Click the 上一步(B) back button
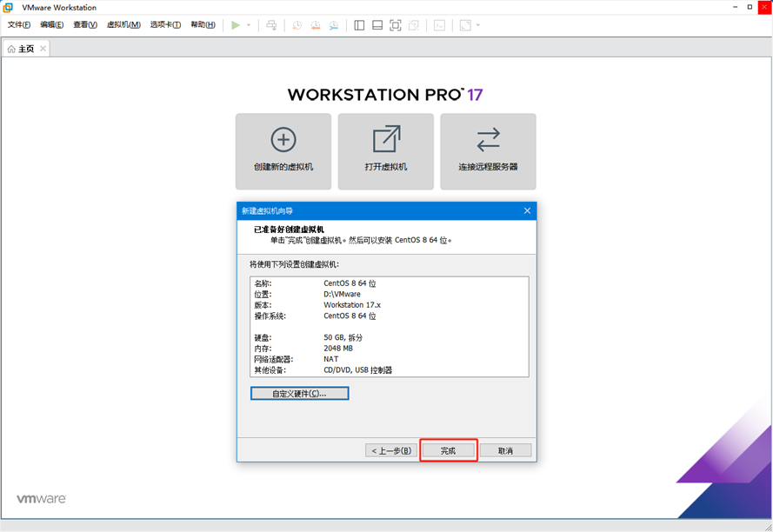The image size is (773, 532). click(x=391, y=450)
